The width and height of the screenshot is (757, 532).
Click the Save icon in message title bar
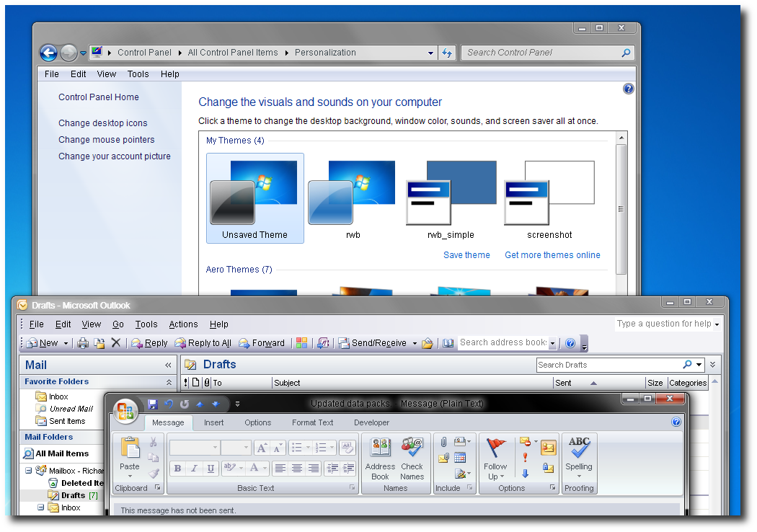point(153,404)
